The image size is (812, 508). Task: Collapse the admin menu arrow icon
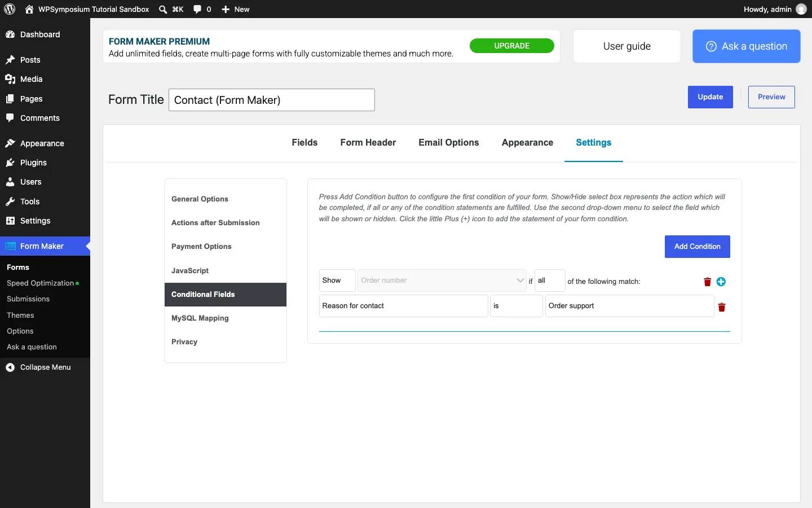[10, 367]
